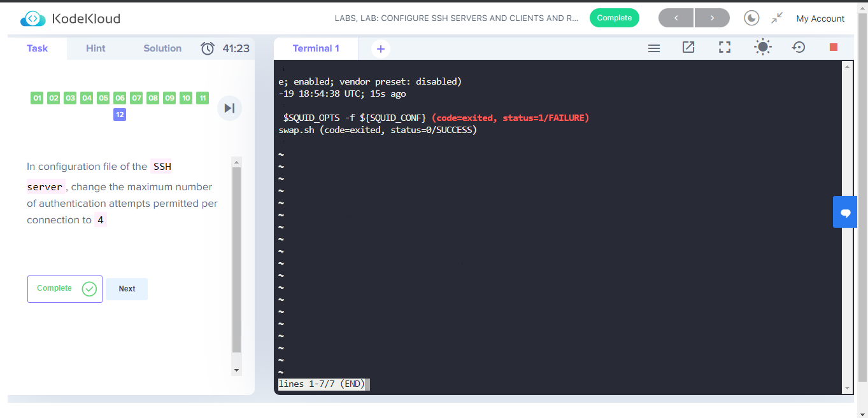Select current question 12 marker

[x=120, y=115]
